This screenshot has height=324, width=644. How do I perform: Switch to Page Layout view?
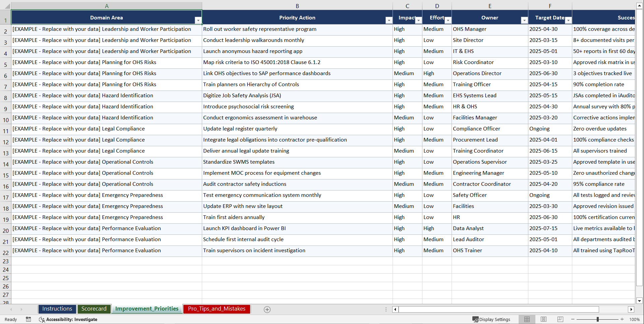coord(543,319)
